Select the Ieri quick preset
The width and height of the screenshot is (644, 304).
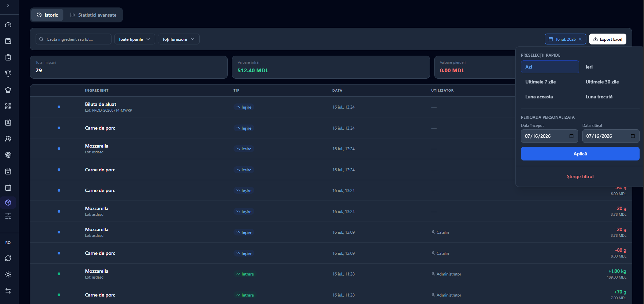[x=610, y=67]
